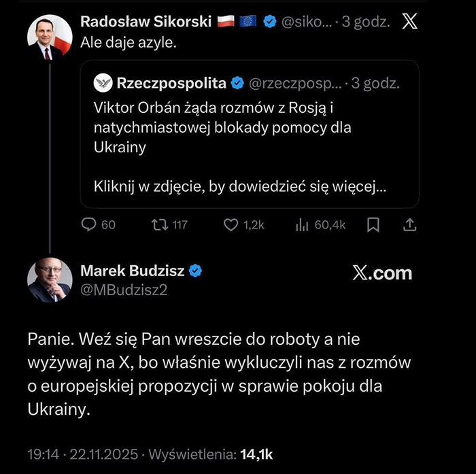Click the X logo in top right
This screenshot has width=476, height=474.
[411, 22]
